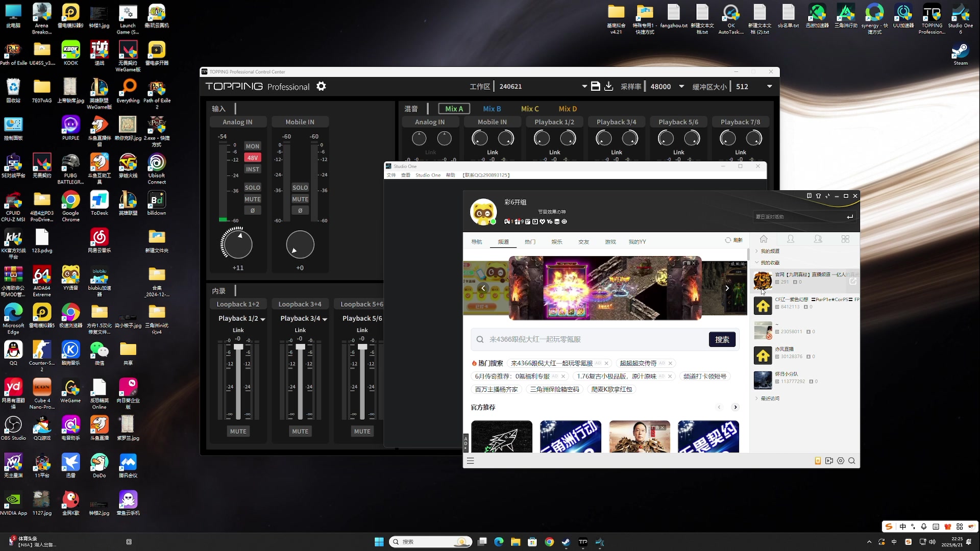Click the YY orange download icon
Screen dimensions: 980x551
pos(818,461)
